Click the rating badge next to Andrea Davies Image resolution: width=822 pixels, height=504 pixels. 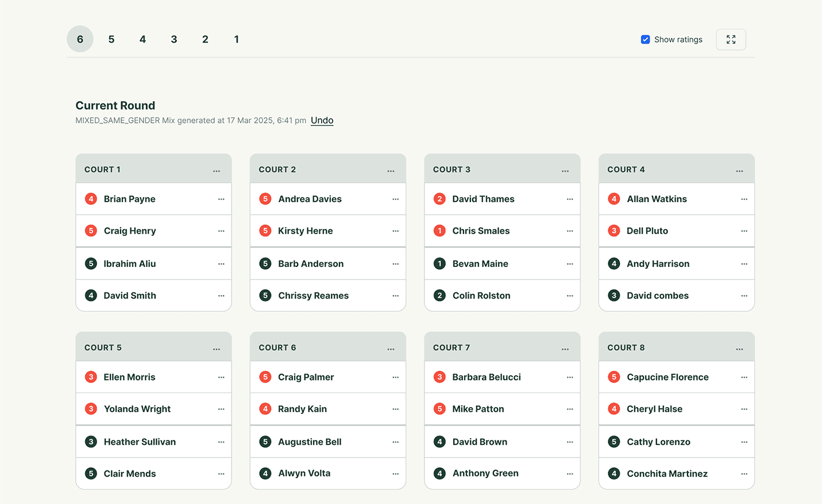[x=265, y=199]
